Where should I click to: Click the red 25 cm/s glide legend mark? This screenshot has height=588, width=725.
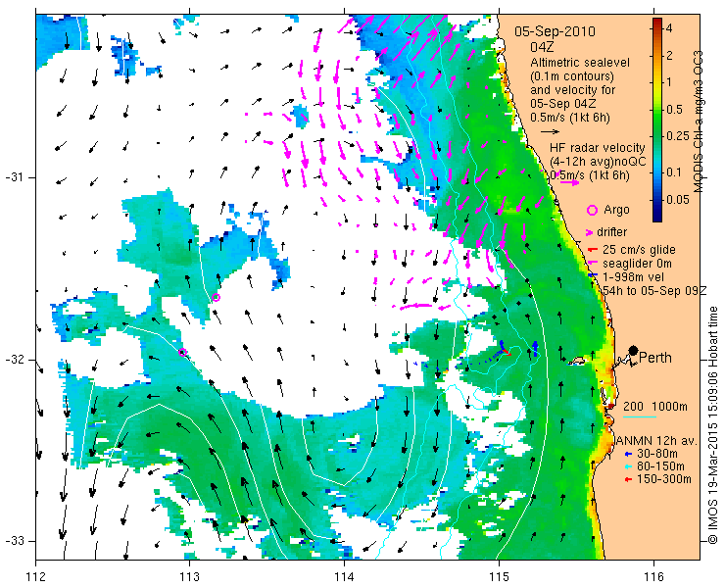[592, 250]
